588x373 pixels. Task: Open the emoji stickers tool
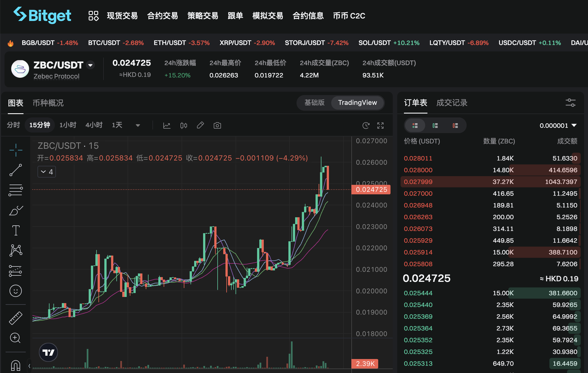click(x=16, y=291)
